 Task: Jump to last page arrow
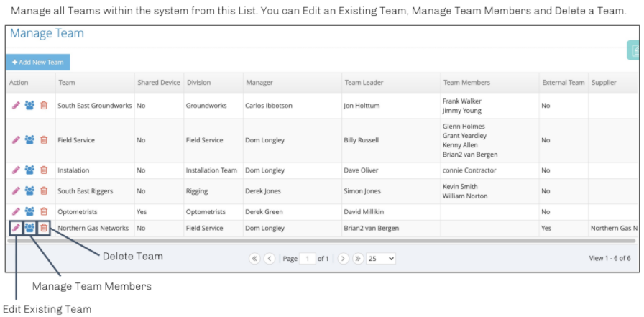pos(358,259)
